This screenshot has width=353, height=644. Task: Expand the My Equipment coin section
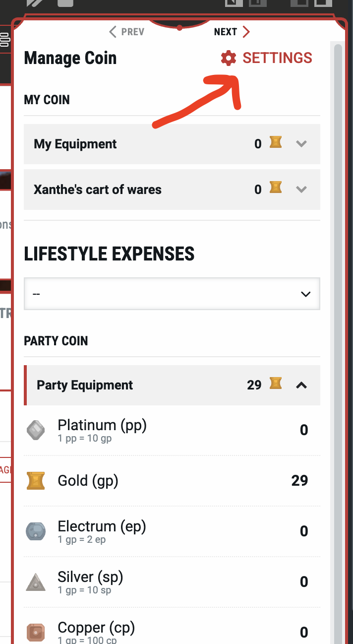click(301, 144)
